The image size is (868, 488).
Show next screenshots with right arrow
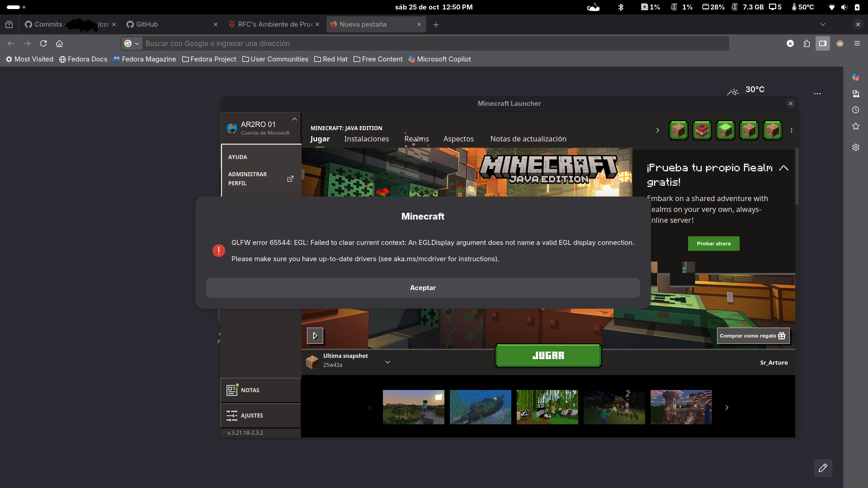pos(726,408)
